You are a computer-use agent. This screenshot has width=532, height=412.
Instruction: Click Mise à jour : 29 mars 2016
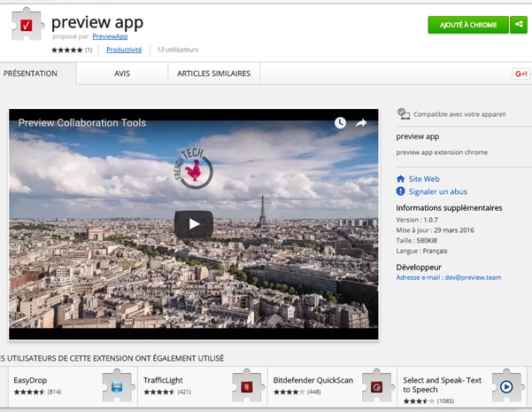click(x=435, y=230)
